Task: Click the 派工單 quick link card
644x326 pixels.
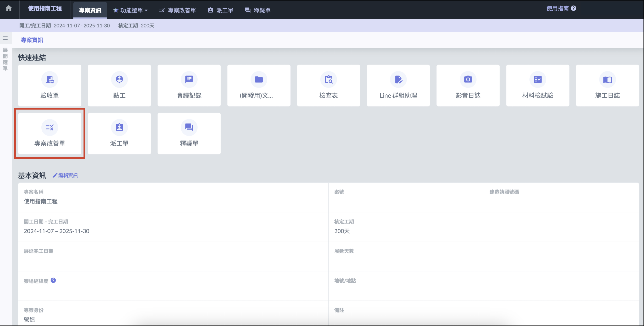Action: 119,133
